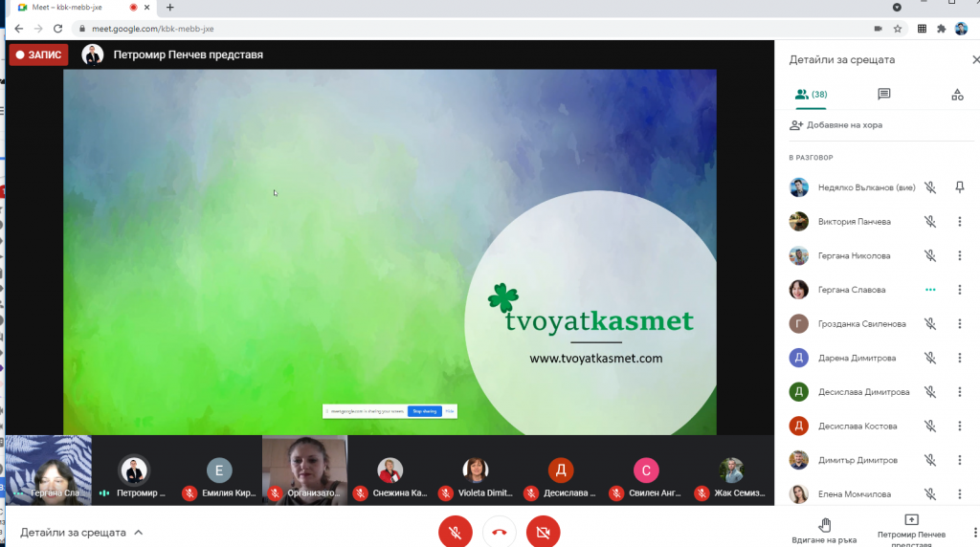Click Недялко Вълканов (вие) participant row
Screen dimensions: 980x547
pyautogui.click(x=878, y=187)
